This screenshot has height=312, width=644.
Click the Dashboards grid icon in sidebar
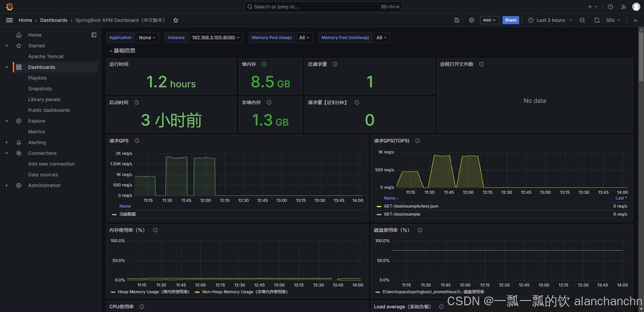click(19, 67)
